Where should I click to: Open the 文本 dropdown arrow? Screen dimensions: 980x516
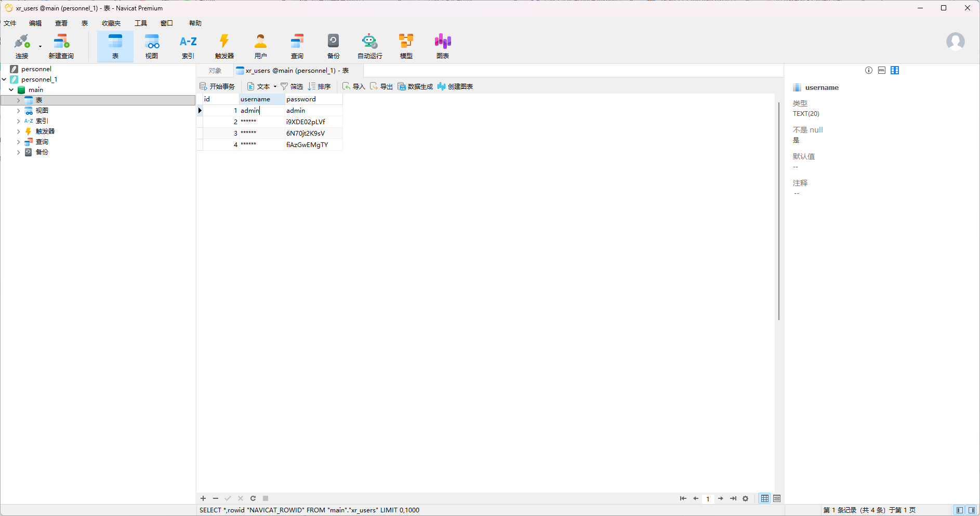coord(275,87)
